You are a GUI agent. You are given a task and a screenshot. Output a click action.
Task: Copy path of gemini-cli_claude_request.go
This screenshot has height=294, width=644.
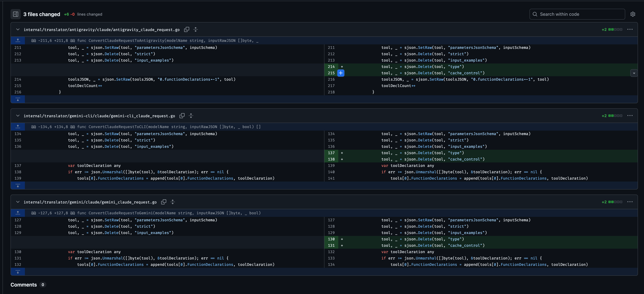pos(182,116)
